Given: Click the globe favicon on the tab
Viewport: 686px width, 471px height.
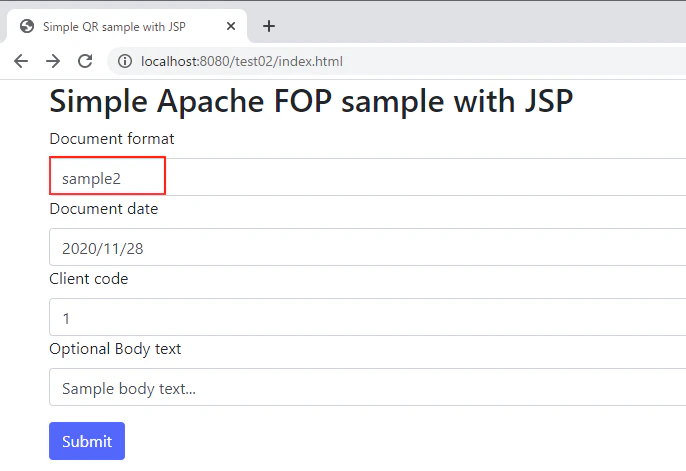Looking at the screenshot, I should click(x=27, y=26).
